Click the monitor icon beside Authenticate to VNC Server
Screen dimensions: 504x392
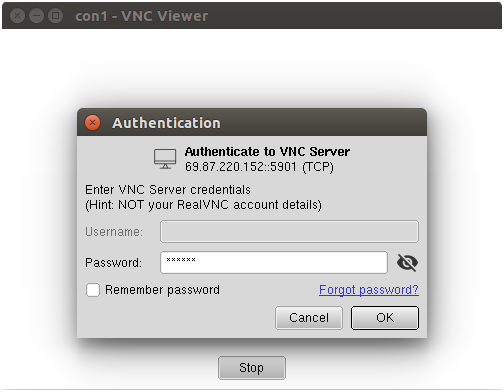point(165,159)
